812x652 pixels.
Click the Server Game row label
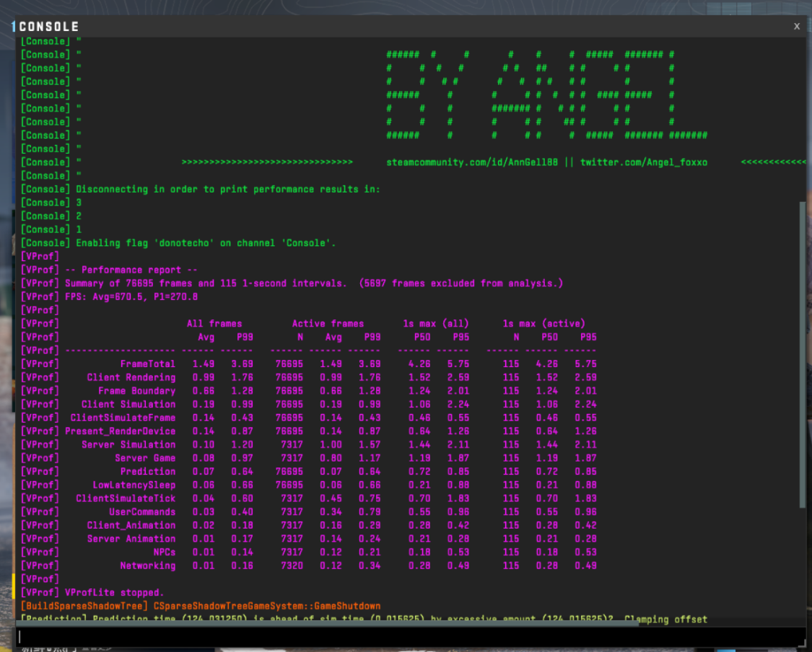pyautogui.click(x=145, y=459)
